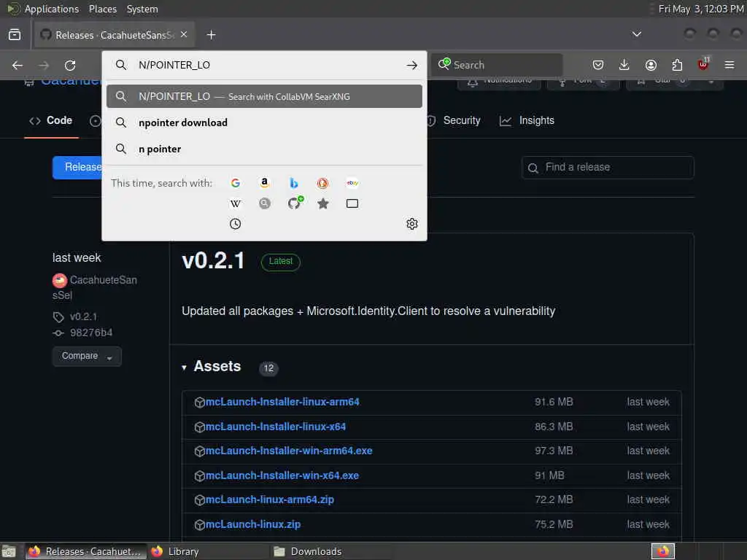The image size is (747, 560).
Task: Open the Places menu
Action: (102, 9)
